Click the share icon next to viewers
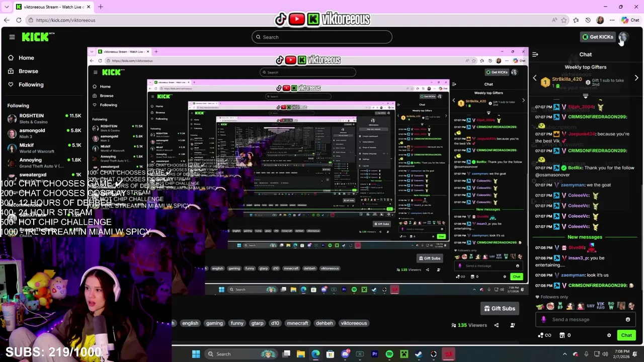644x362 pixels. [x=496, y=325]
